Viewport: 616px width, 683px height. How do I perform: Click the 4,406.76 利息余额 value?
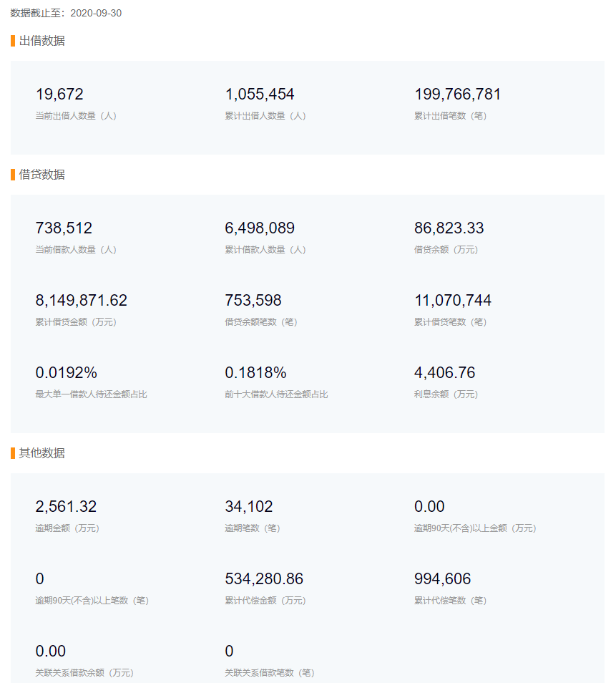pos(444,372)
